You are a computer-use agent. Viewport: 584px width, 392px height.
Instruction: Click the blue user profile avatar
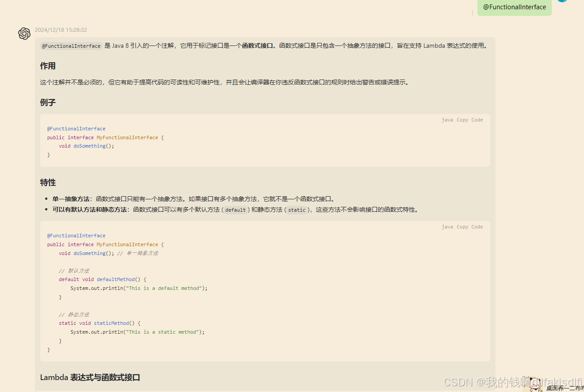562,1
